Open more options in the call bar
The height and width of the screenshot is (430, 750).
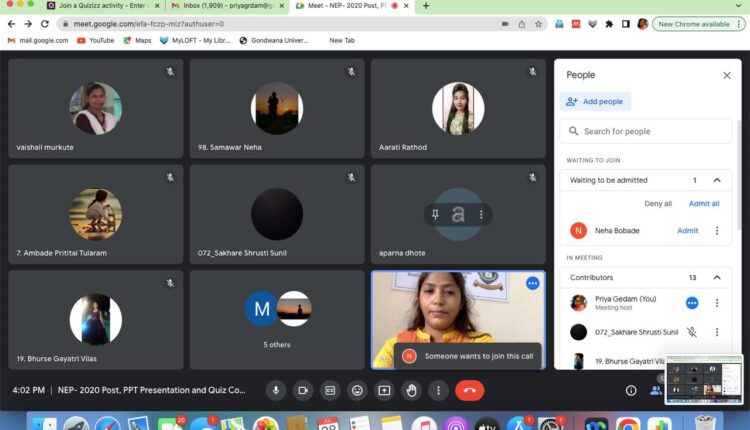437,391
